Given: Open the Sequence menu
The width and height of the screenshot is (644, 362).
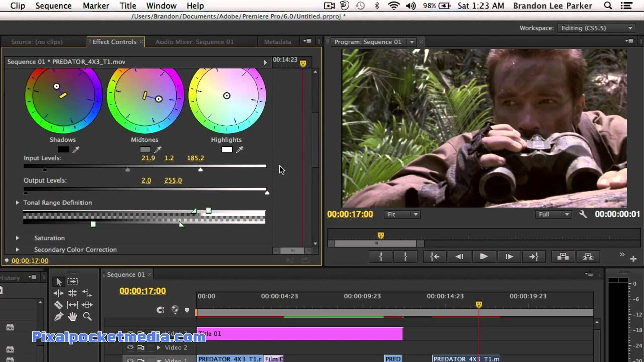Looking at the screenshot, I should 53,6.
